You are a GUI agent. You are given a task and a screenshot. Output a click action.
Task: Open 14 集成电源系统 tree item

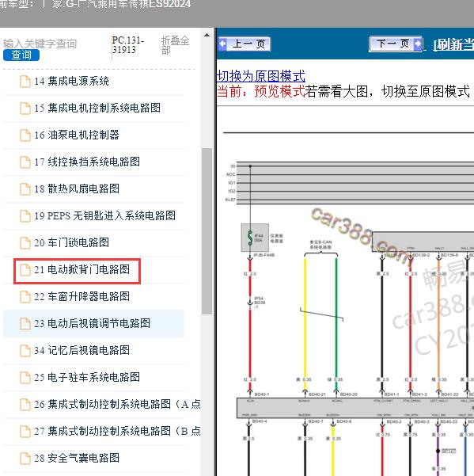point(71,81)
